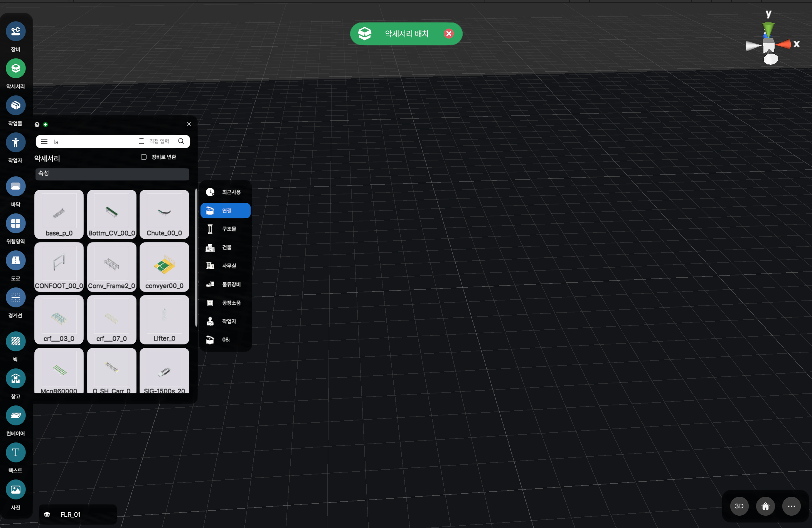Select the 텍스트 text tool
This screenshot has height=528, width=812.
[15, 452]
